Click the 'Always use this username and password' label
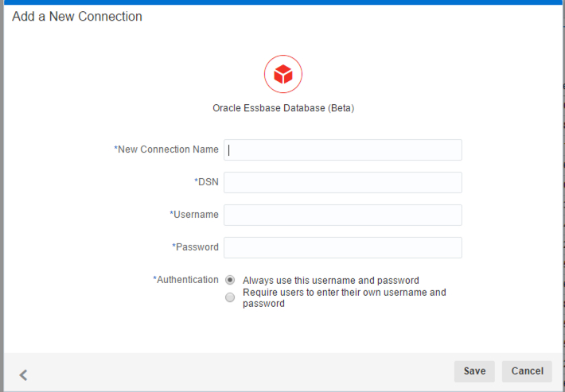The width and height of the screenshot is (565, 392). (331, 281)
